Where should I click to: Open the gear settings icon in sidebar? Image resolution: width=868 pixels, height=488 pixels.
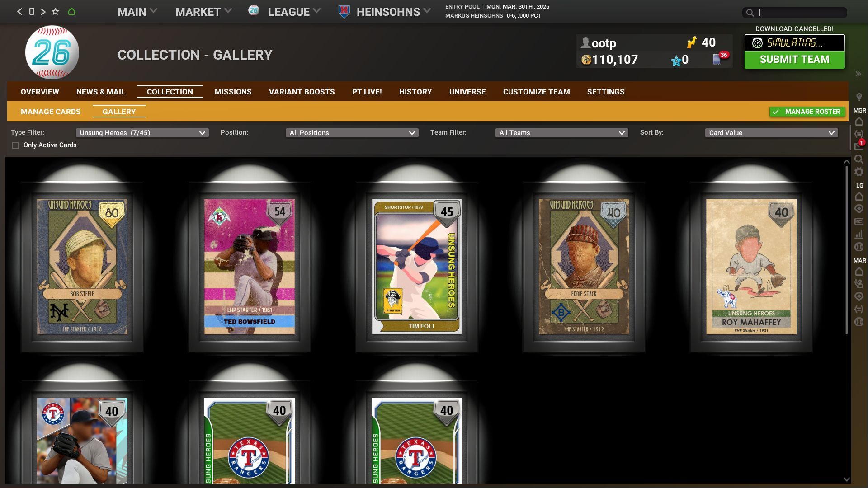pos(859,172)
